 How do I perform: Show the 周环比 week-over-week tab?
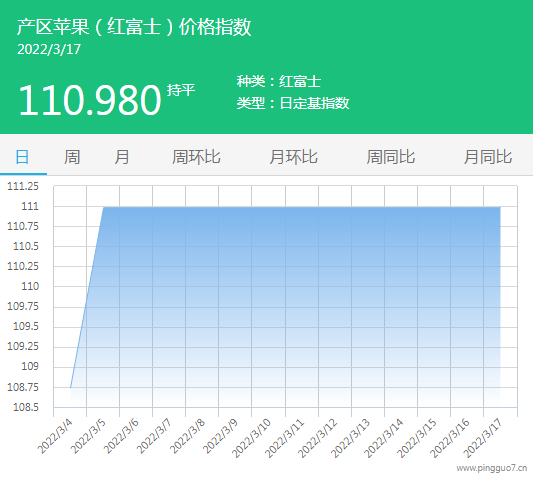[x=196, y=157]
